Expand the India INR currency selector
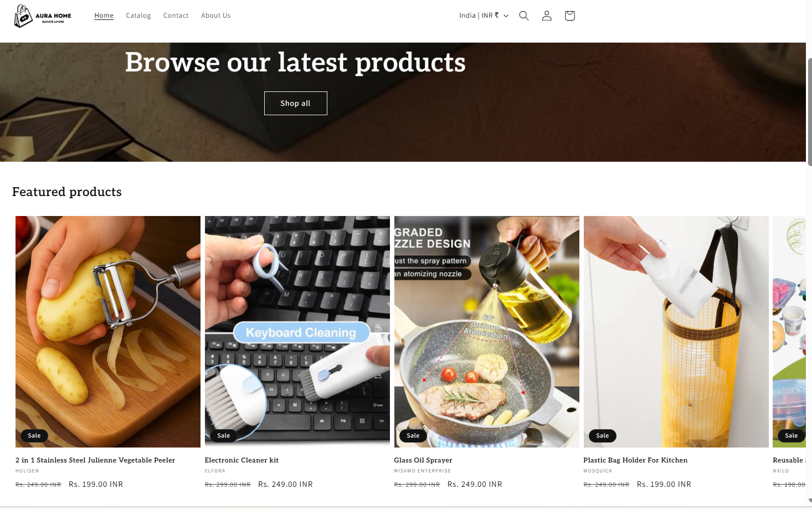The width and height of the screenshot is (812, 509). click(x=484, y=16)
